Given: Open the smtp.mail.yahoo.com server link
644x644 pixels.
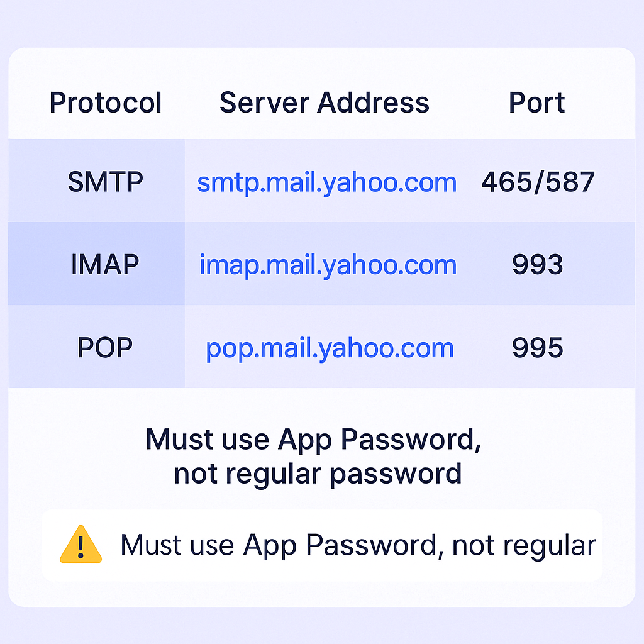Looking at the screenshot, I should pyautogui.click(x=326, y=182).
